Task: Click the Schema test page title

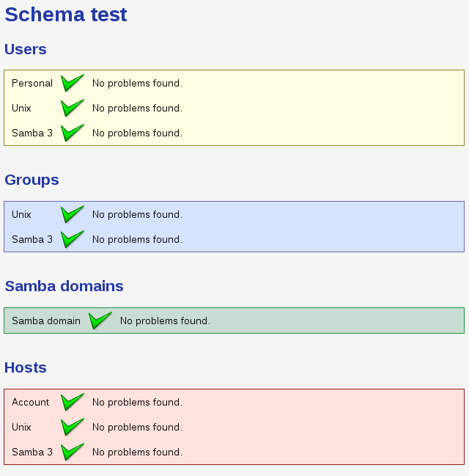Action: 66,15
